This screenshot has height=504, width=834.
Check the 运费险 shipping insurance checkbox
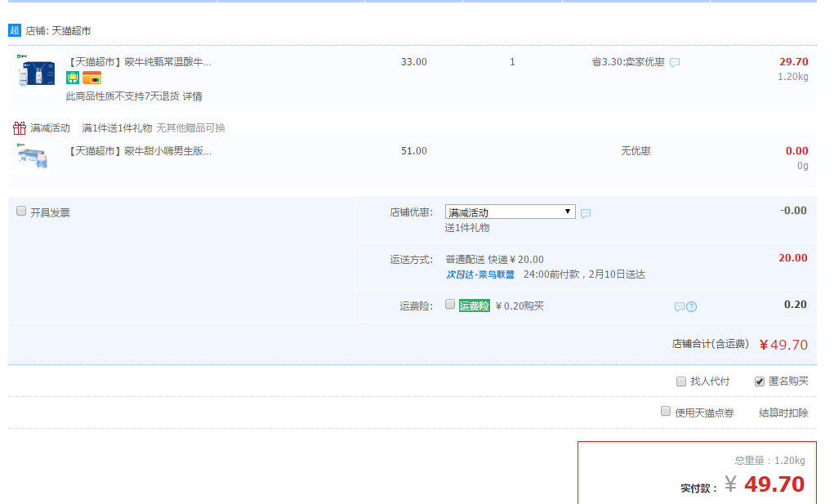tap(450, 304)
